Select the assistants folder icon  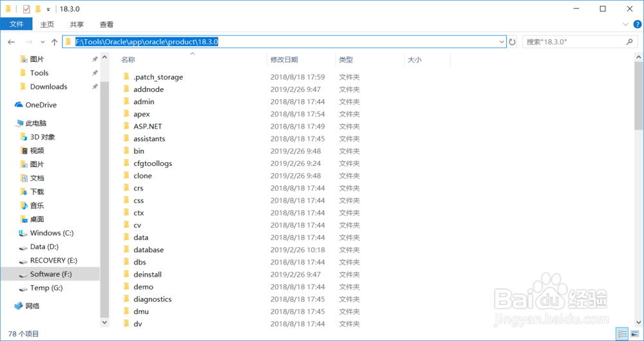(126, 138)
